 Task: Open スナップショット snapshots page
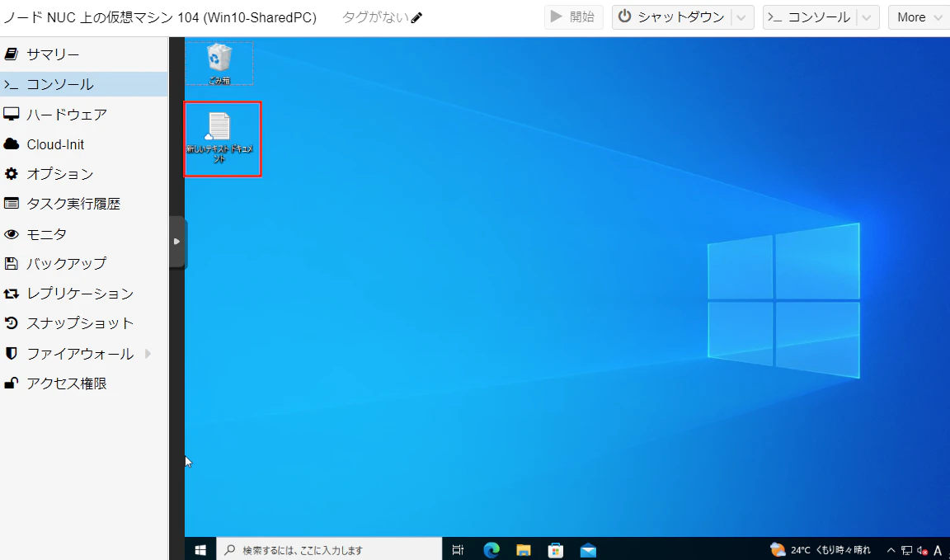point(83,323)
